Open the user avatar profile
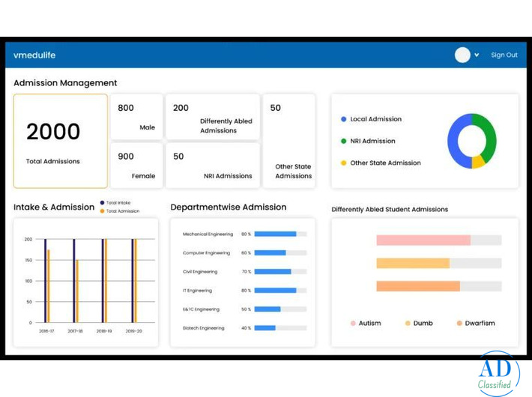 (x=462, y=55)
